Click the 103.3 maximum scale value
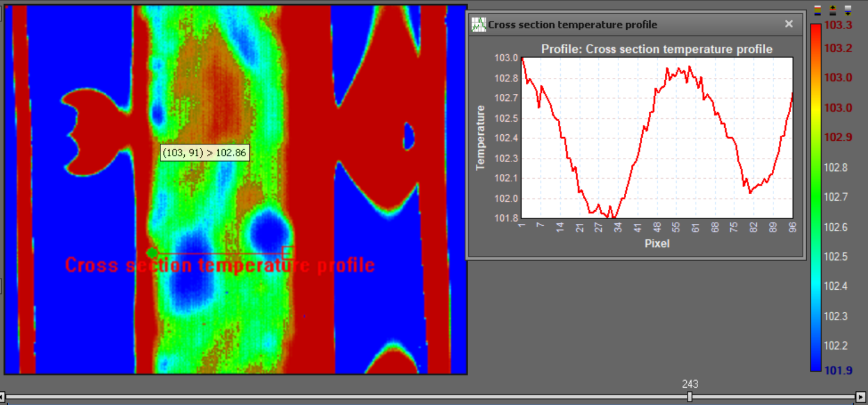The image size is (868, 405). [838, 25]
